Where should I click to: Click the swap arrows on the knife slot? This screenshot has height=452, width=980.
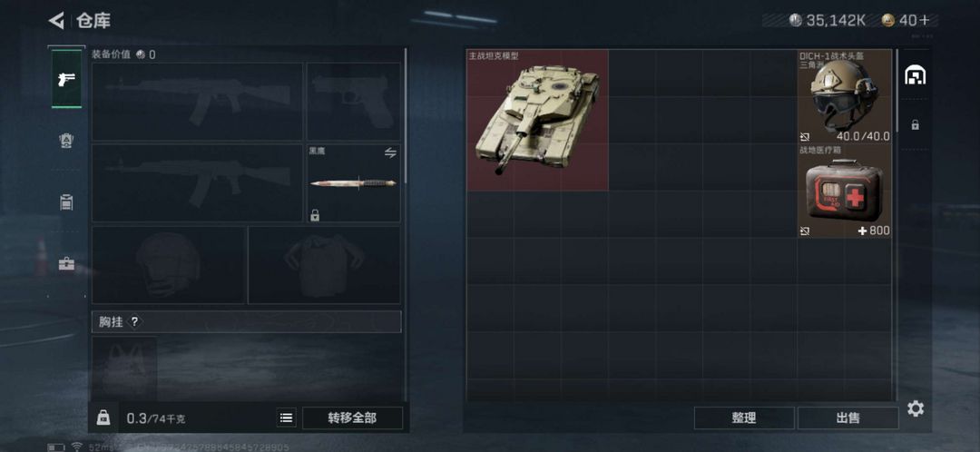390,152
